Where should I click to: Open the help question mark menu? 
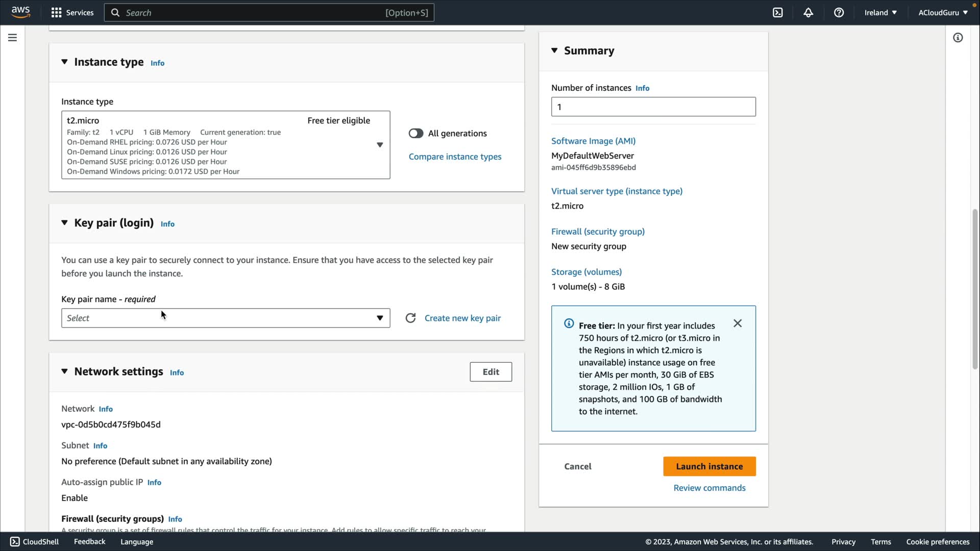point(839,13)
